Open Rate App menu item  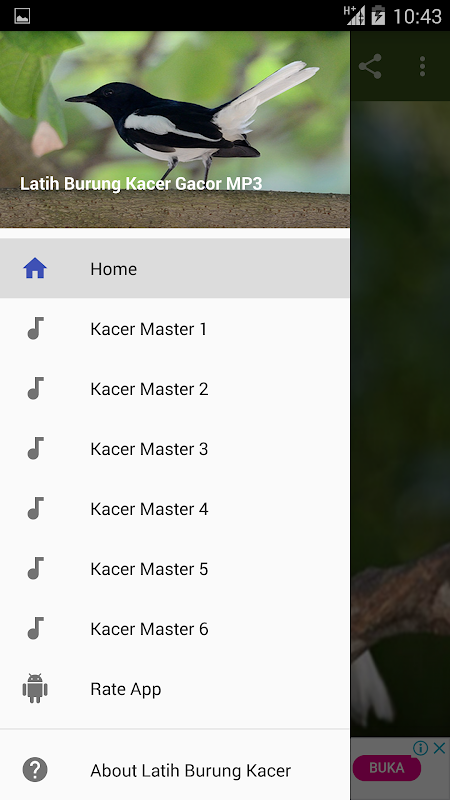click(x=174, y=689)
